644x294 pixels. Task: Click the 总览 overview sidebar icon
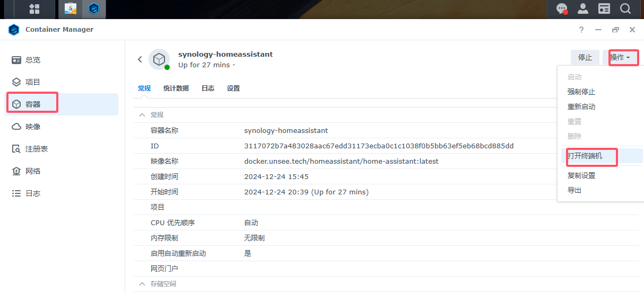(x=16, y=60)
